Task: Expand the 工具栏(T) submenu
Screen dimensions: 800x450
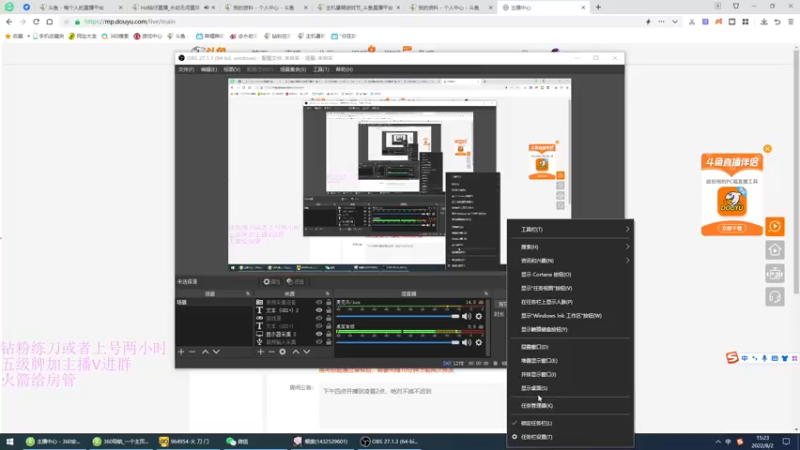Action: tap(571, 230)
